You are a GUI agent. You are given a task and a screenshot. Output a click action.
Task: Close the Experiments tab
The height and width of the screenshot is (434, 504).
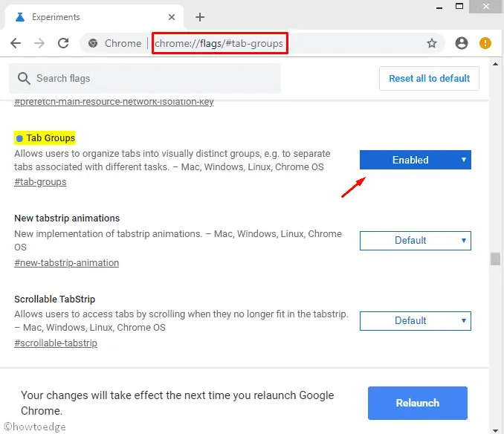pos(172,17)
